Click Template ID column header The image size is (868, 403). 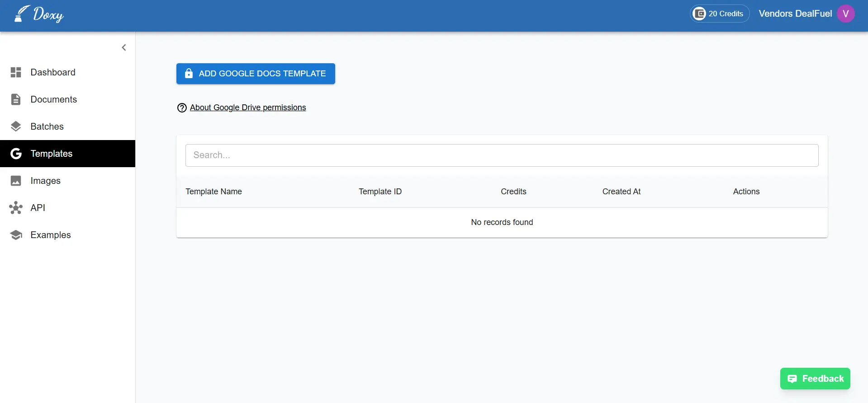pos(380,192)
